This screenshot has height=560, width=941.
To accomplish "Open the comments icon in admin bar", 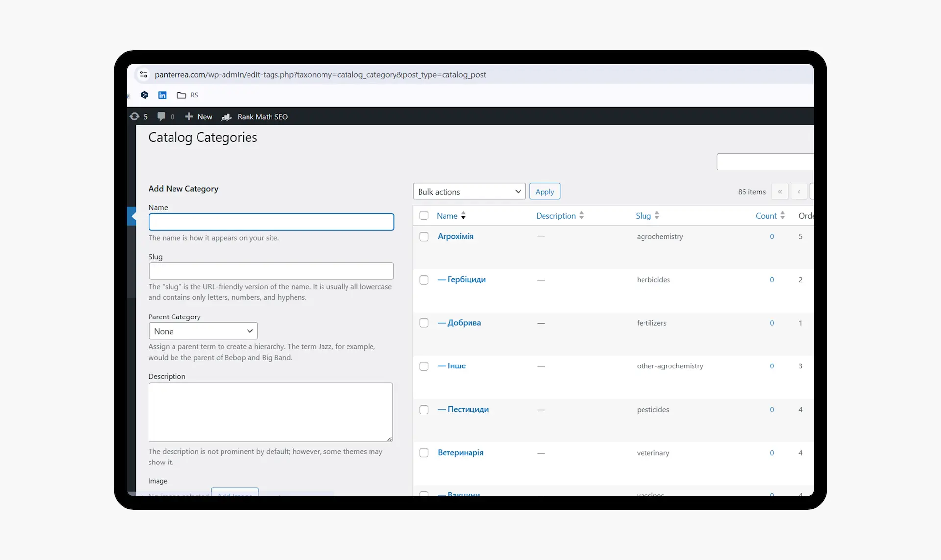I will click(162, 116).
